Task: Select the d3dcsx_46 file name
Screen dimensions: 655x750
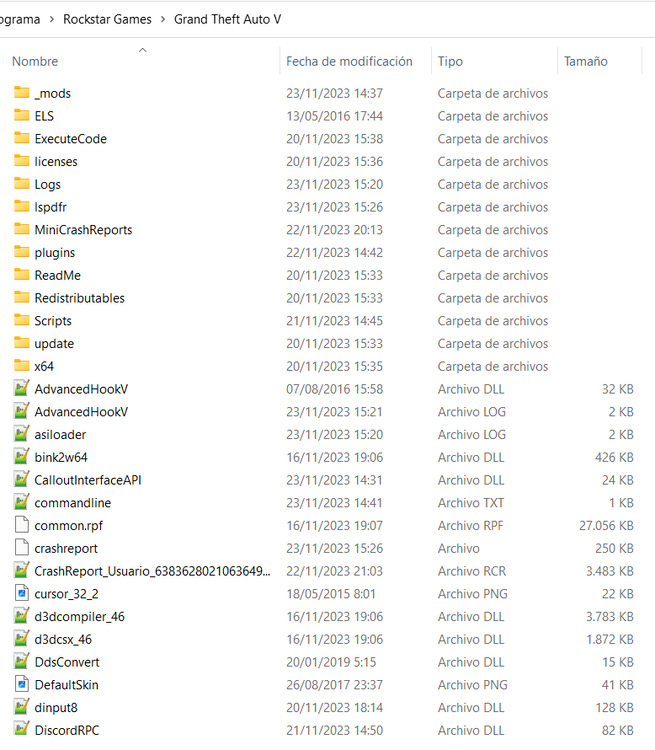Action: point(63,640)
